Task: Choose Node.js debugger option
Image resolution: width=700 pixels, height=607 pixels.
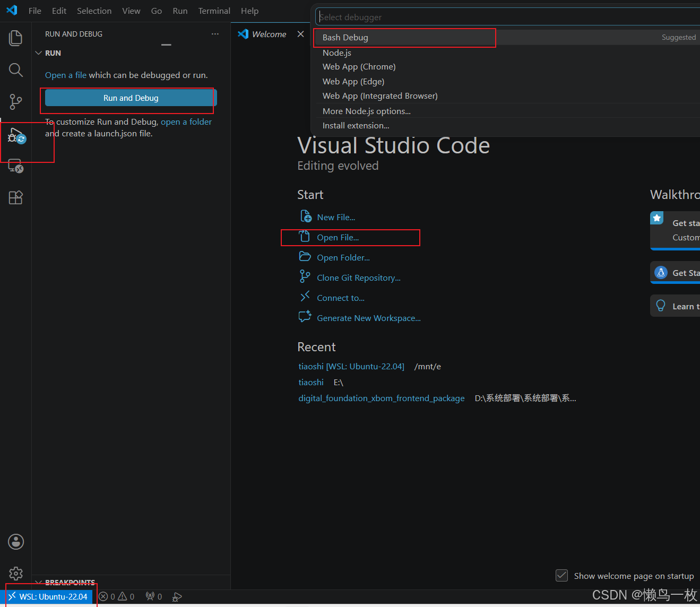Action: coord(507,53)
